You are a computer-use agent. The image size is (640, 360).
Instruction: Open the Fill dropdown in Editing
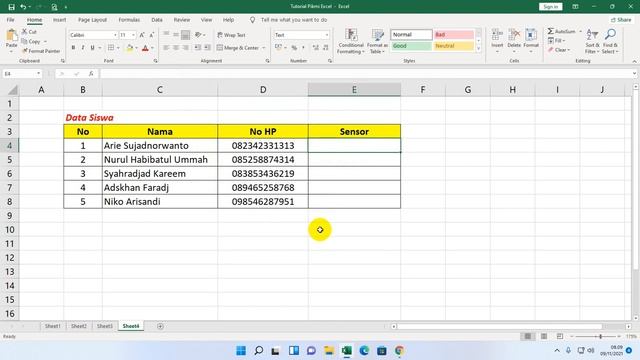tap(557, 41)
